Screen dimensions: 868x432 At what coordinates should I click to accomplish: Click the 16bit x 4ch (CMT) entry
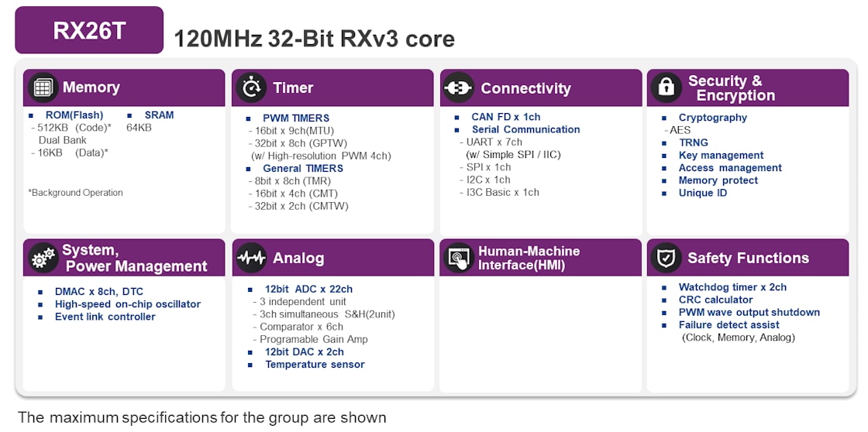coord(293,194)
